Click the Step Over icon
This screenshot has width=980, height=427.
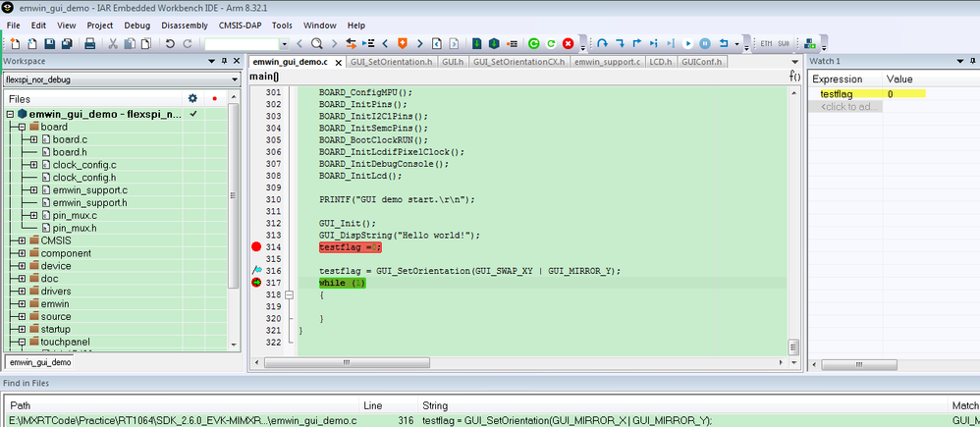[603, 44]
